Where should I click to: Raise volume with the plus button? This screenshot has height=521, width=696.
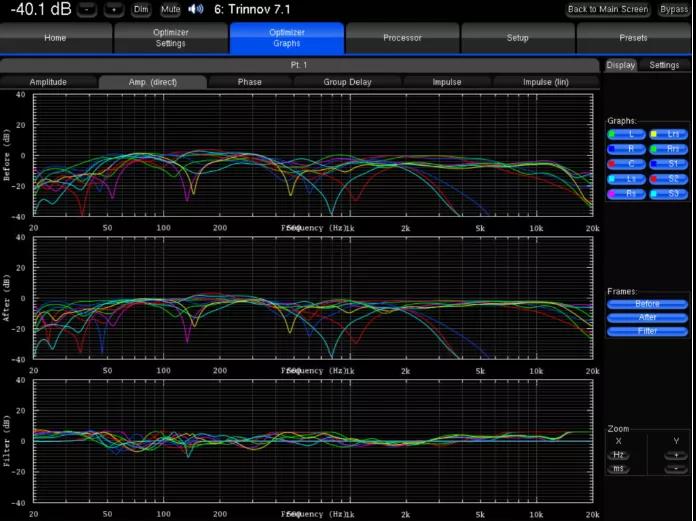[x=114, y=9]
